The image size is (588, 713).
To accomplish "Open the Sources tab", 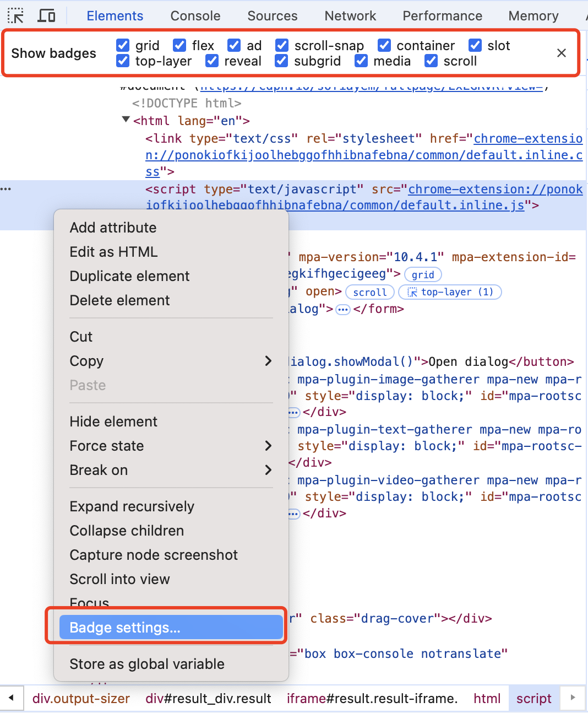I will [273, 16].
